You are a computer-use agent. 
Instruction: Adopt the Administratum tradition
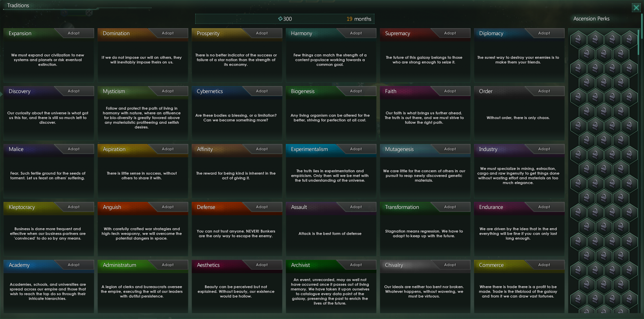[x=168, y=265]
